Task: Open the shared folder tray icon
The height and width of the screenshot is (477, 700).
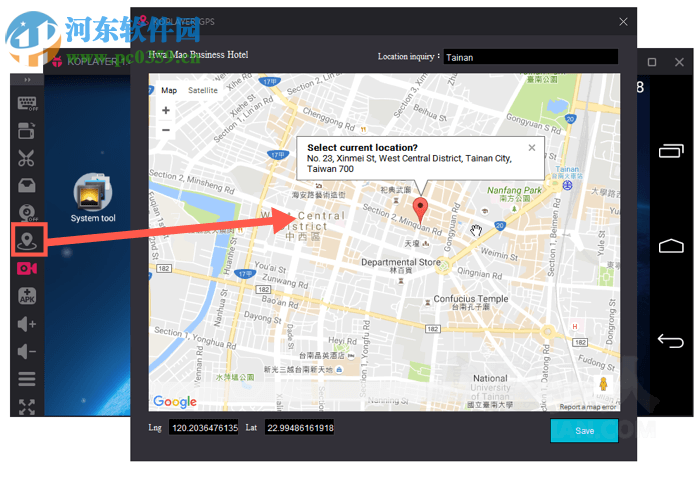Action: click(x=27, y=185)
